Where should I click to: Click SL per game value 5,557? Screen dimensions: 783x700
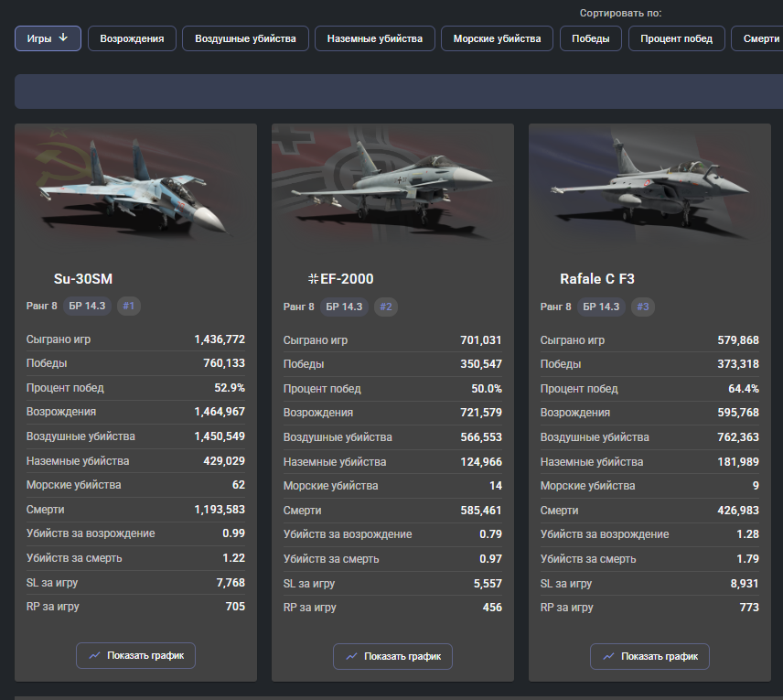[x=488, y=584]
